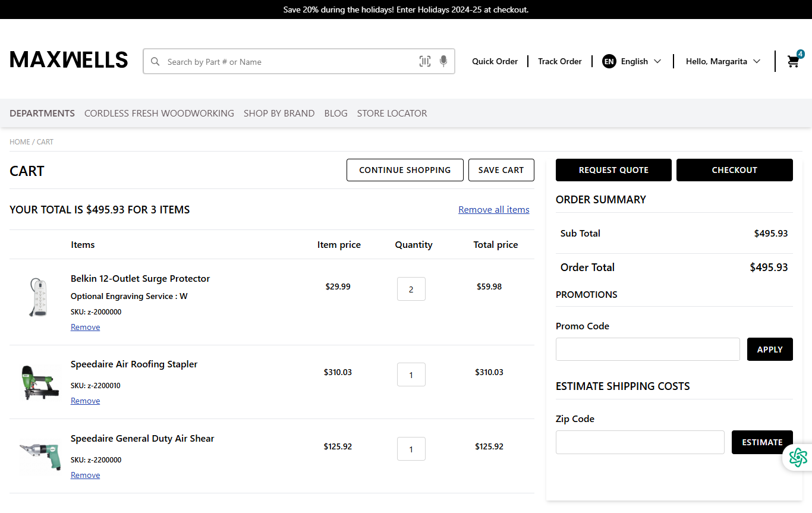Click Track Order link
Image resolution: width=812 pixels, height=513 pixels.
[x=560, y=61]
